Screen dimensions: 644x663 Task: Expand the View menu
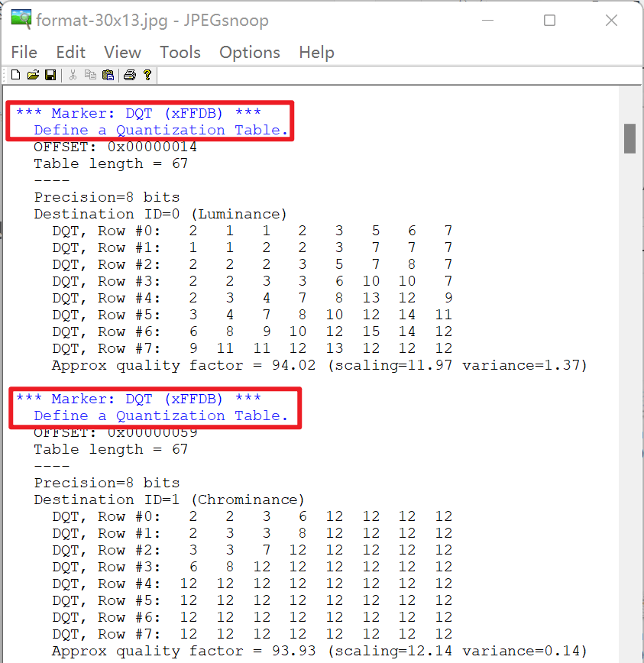(x=122, y=52)
